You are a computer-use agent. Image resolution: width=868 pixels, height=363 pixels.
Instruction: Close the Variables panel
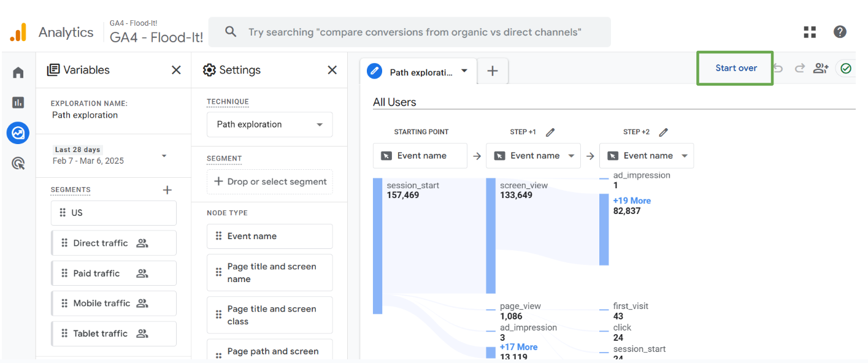click(176, 71)
